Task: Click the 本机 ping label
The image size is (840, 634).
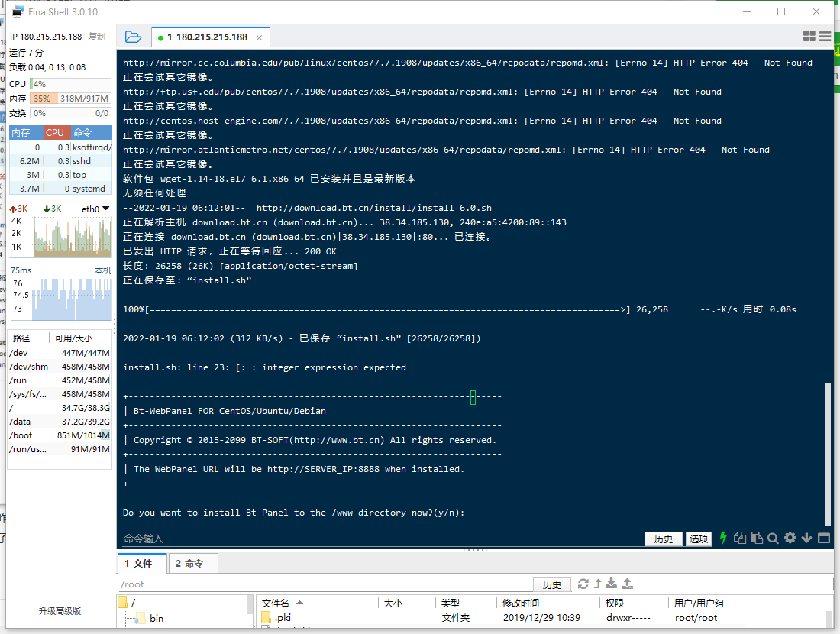Action: click(103, 270)
